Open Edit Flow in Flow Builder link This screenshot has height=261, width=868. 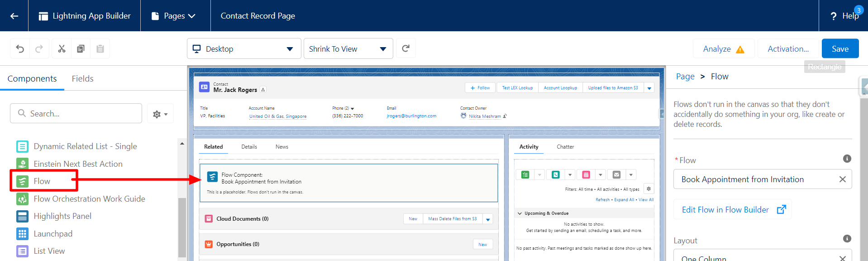(733, 209)
